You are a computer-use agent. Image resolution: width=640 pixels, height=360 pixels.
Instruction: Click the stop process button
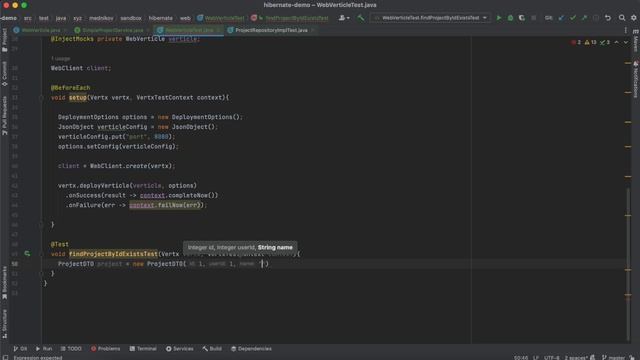tap(533, 18)
